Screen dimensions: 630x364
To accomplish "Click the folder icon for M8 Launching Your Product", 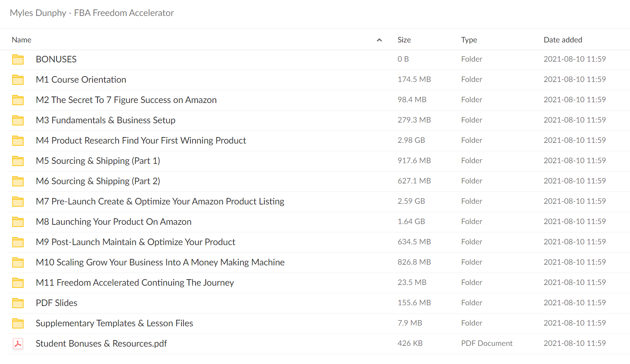I will click(18, 222).
